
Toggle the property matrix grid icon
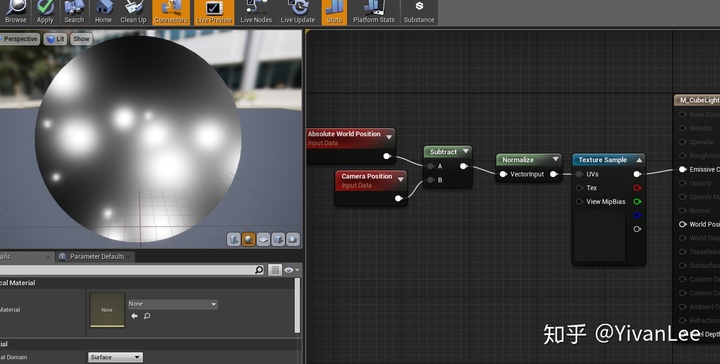point(275,270)
